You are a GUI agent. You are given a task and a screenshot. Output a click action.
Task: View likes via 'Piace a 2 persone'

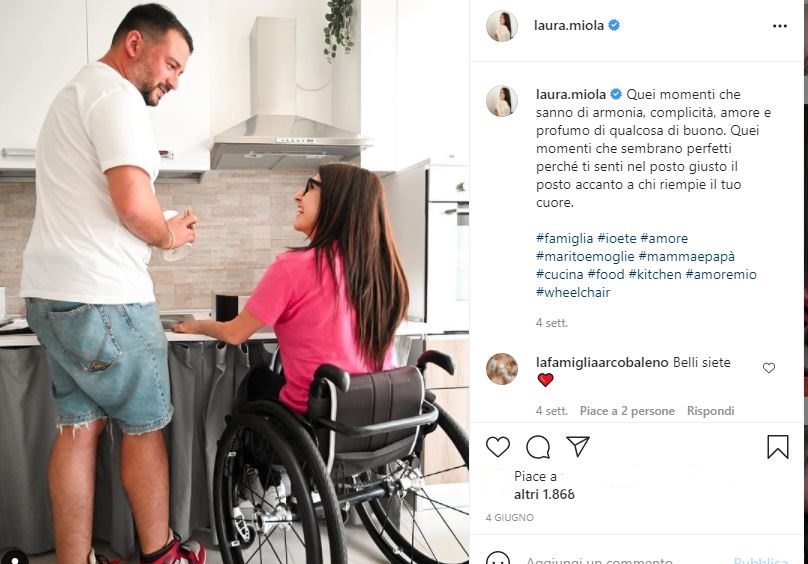(x=627, y=411)
